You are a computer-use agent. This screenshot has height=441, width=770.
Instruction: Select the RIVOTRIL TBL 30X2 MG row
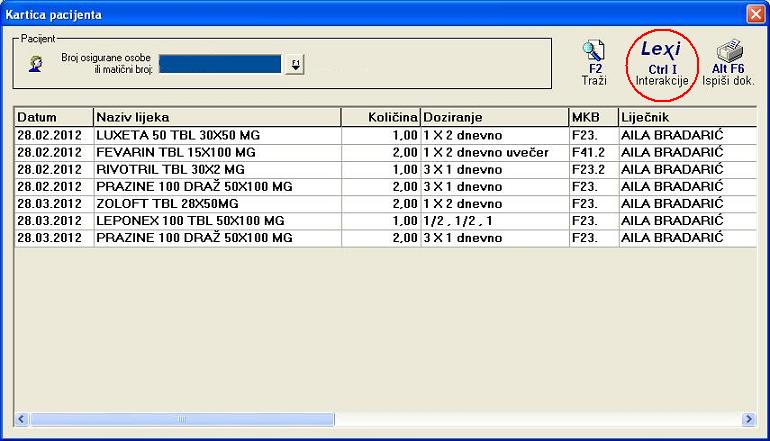point(385,169)
